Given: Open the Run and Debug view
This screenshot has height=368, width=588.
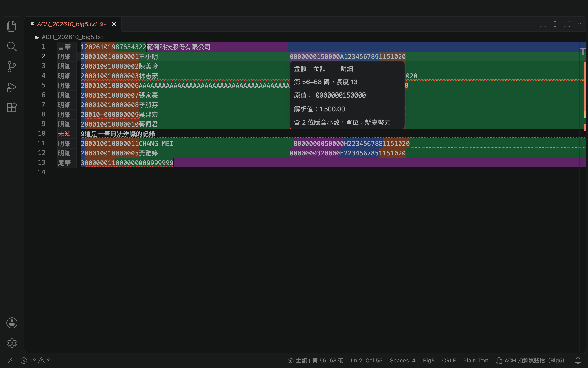Looking at the screenshot, I should [12, 87].
